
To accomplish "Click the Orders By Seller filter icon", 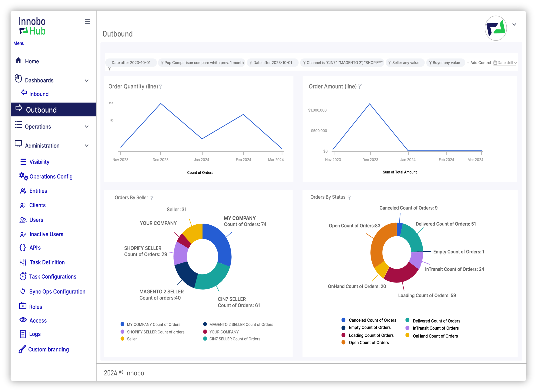I will (152, 198).
